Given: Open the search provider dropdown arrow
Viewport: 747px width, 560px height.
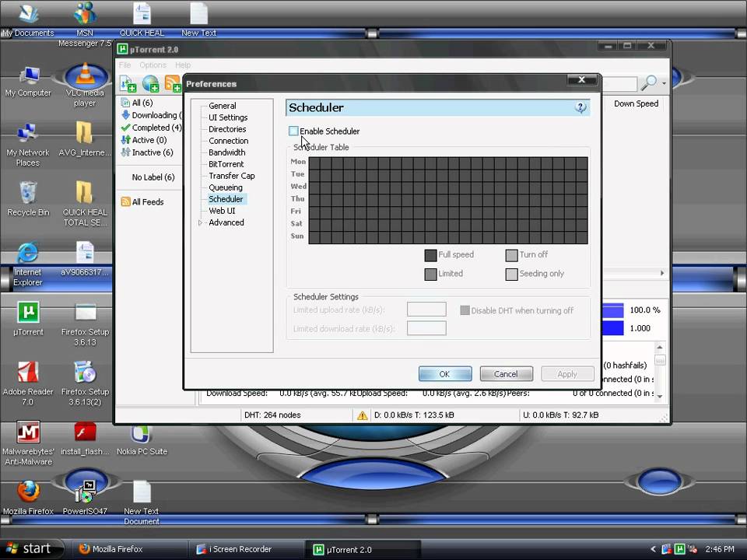Looking at the screenshot, I should pyautogui.click(x=664, y=84).
